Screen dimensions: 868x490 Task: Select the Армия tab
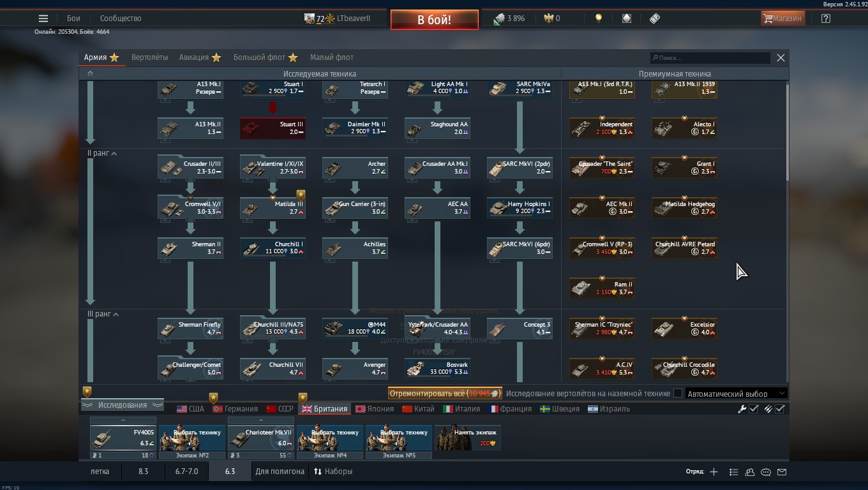tap(101, 57)
